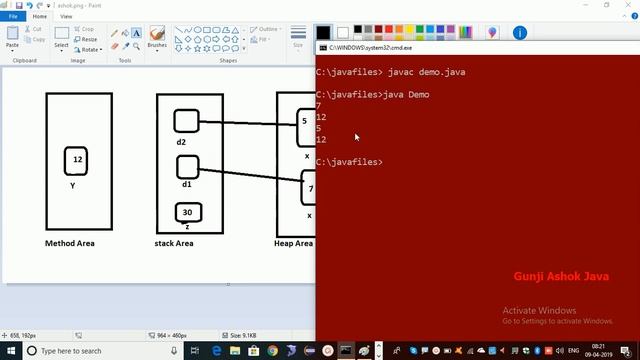Viewport: 640px width, 360px height.
Task: Click the Save icon in quick access toolbar
Action: [x=19, y=6]
